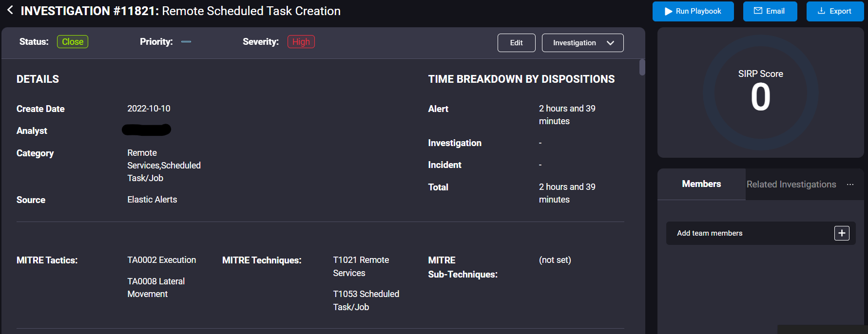Click the plus icon to add team members
Viewport: 868px width, 334px height.
click(841, 233)
